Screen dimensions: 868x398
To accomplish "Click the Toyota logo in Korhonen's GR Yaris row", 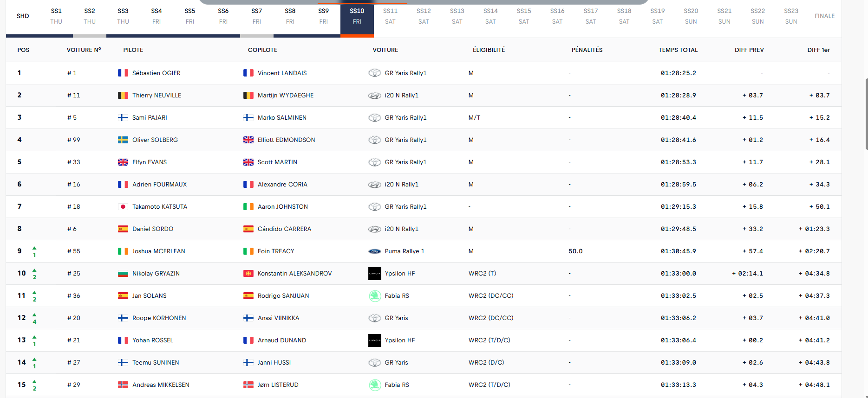I will (375, 318).
